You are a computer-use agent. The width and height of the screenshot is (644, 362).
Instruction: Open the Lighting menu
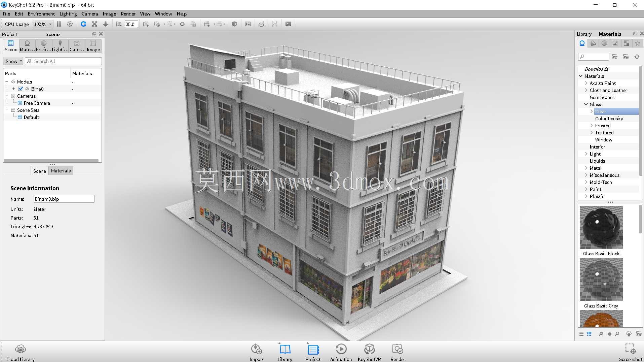point(68,14)
